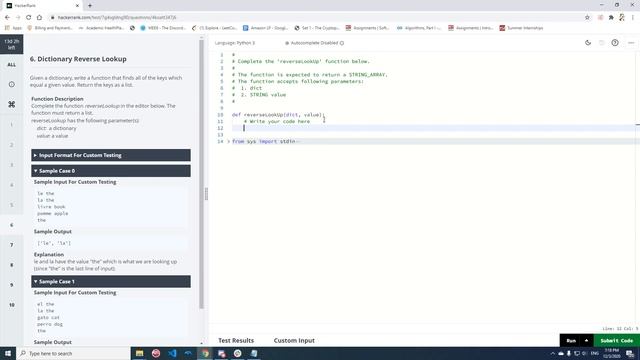Show hidden system tray icons
The width and height of the screenshot is (640, 360).
click(x=553, y=353)
